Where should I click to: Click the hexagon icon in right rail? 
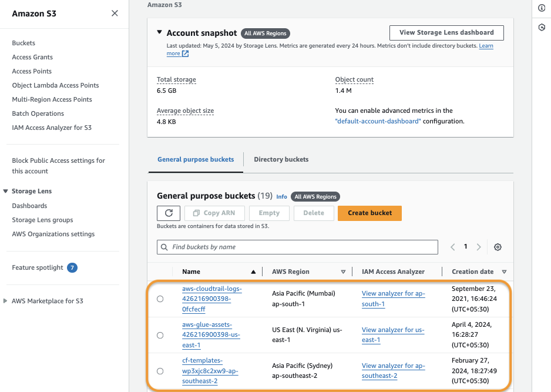[542, 28]
